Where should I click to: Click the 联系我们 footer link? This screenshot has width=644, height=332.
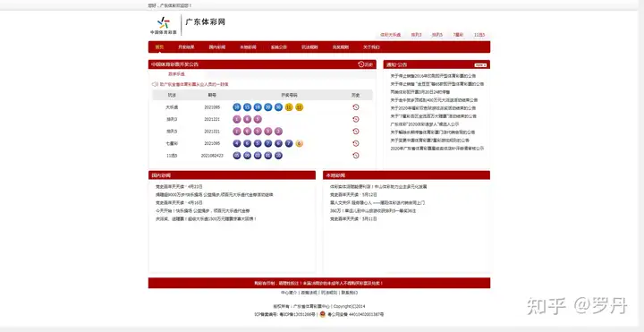[350, 293]
